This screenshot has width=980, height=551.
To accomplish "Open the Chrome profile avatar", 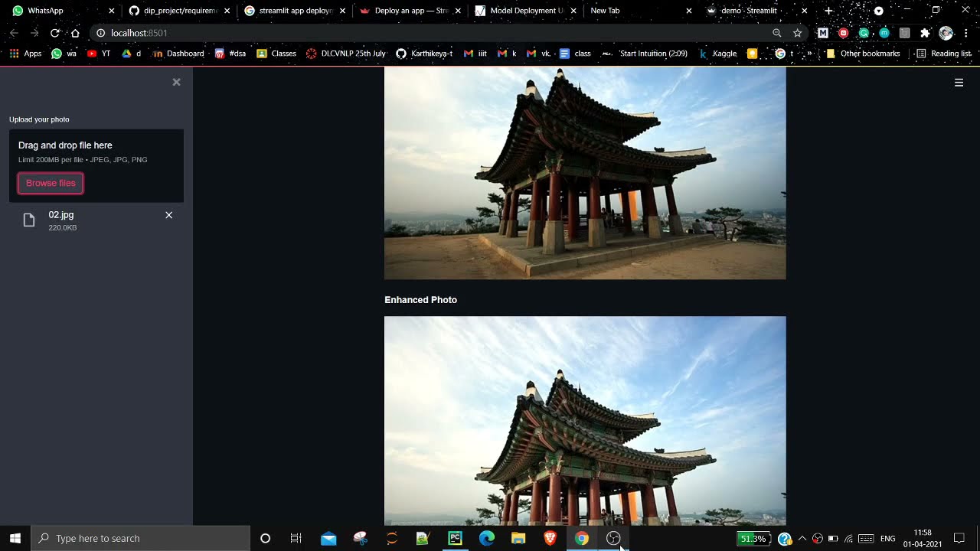I will tap(946, 33).
